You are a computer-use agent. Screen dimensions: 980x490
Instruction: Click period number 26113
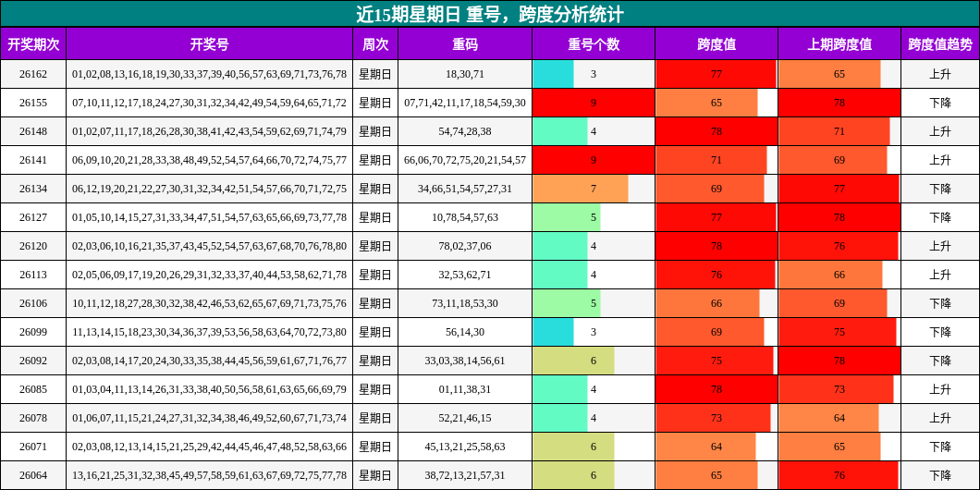click(x=33, y=275)
